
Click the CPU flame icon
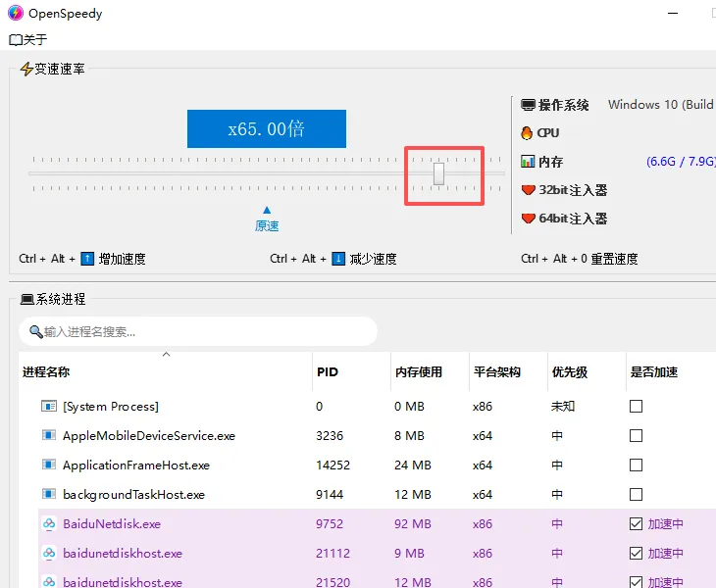click(x=527, y=132)
